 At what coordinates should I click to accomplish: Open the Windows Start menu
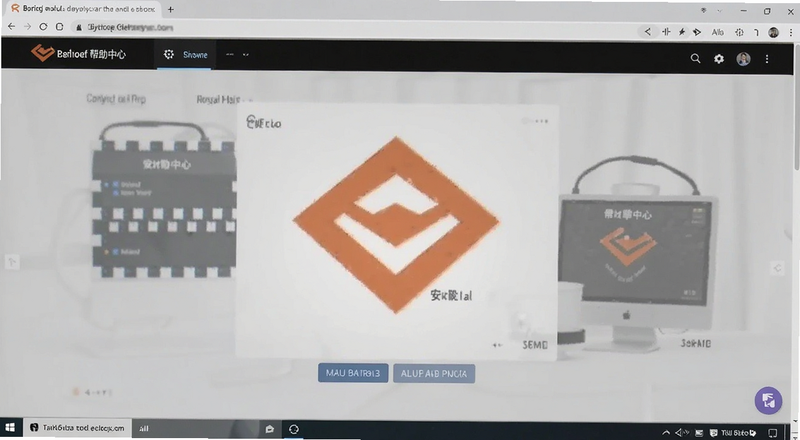(x=9, y=428)
